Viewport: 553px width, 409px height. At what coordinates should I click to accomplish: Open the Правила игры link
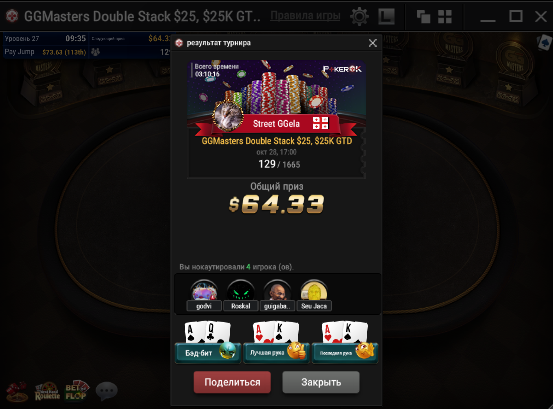point(305,16)
